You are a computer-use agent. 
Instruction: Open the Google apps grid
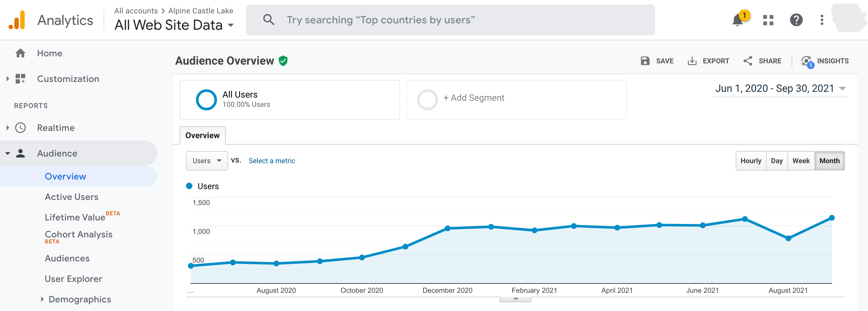coord(768,20)
